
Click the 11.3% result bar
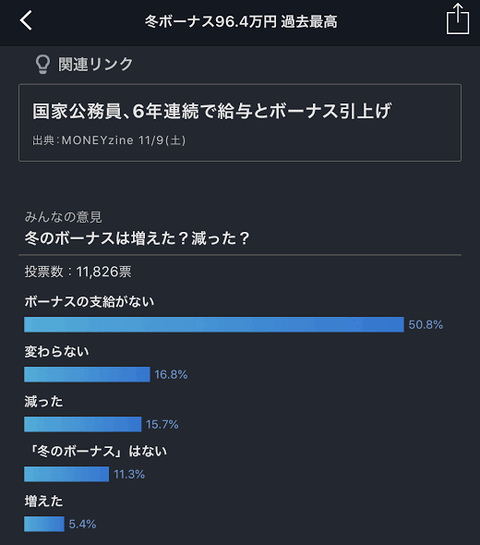(66, 474)
